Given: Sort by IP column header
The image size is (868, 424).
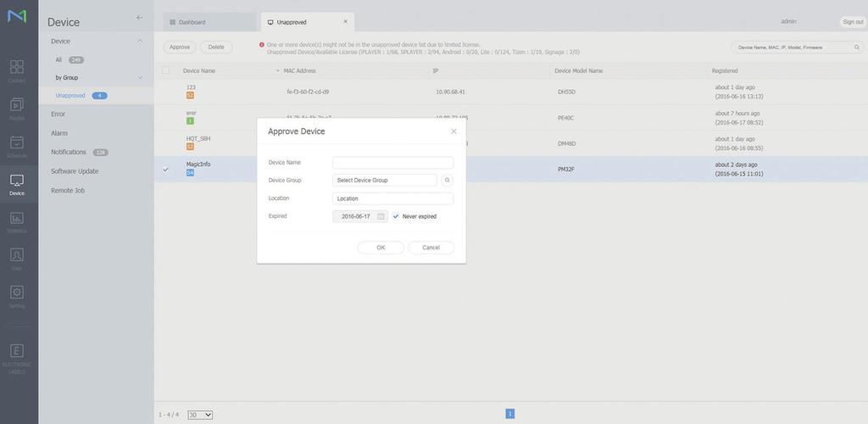Looking at the screenshot, I should tap(436, 71).
